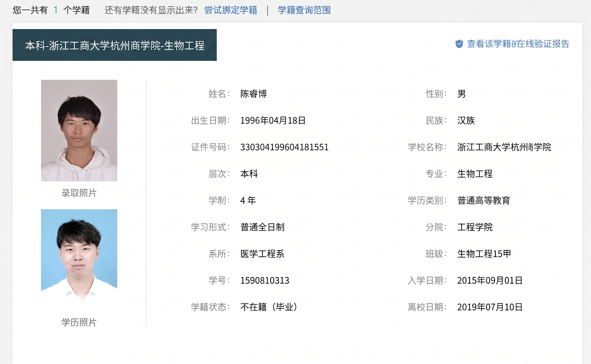Click the 姓名 field label
591x364 pixels.
tap(219, 94)
